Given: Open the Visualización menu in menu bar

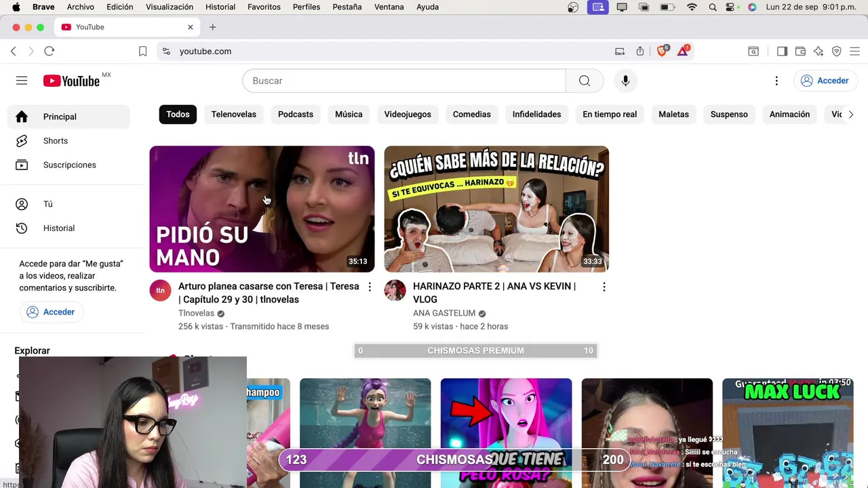Looking at the screenshot, I should [170, 7].
